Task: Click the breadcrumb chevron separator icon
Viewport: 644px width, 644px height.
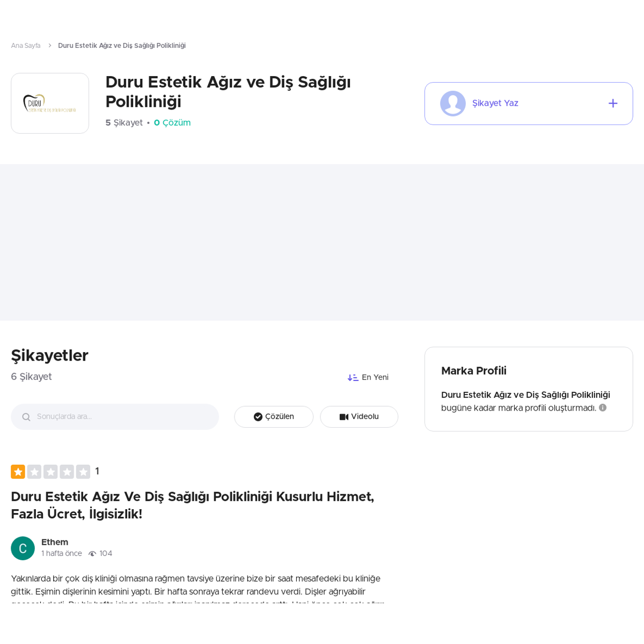Action: (49, 46)
